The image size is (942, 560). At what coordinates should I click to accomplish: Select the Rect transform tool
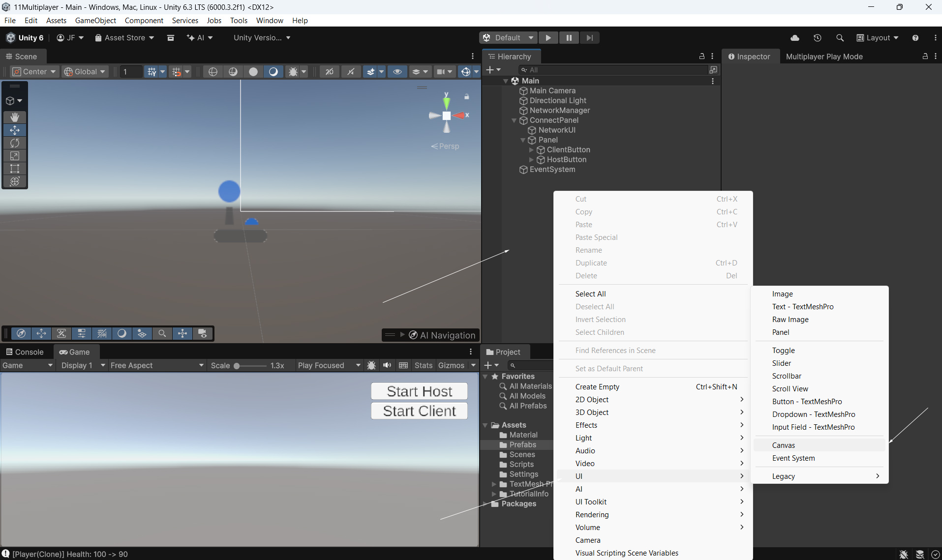[x=15, y=169]
